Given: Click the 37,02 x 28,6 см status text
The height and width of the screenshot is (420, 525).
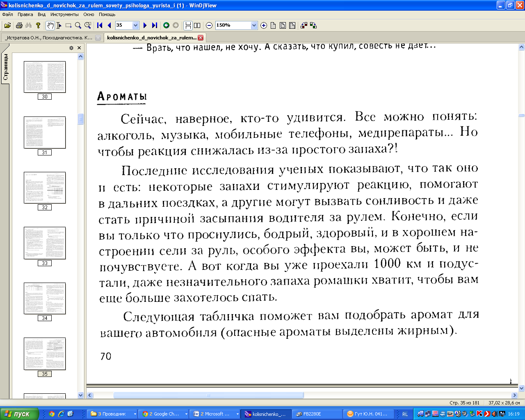Looking at the screenshot, I should coord(504,403).
